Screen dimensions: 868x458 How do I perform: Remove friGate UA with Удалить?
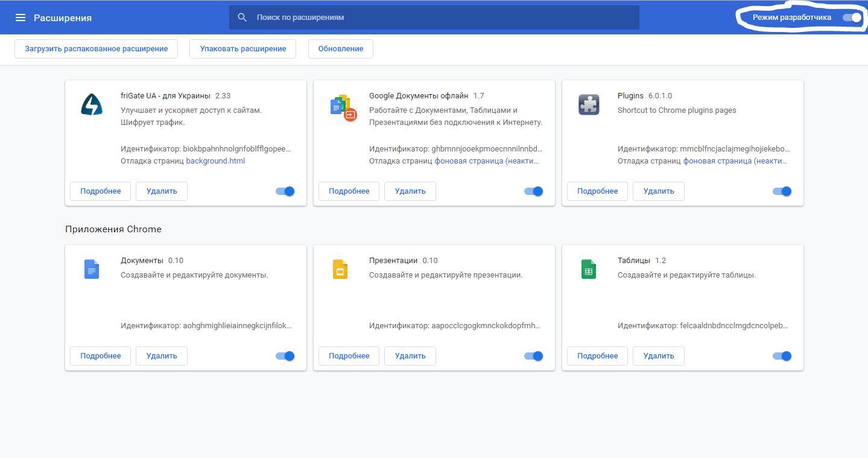click(x=162, y=191)
